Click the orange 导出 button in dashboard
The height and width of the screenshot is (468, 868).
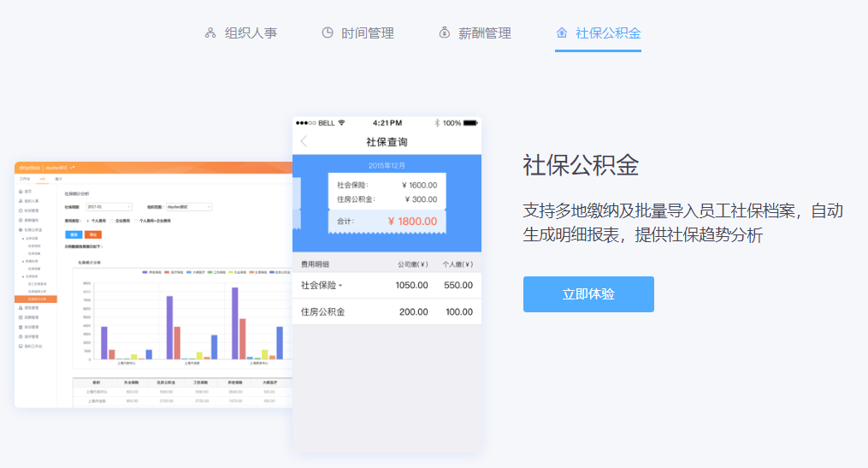93,234
